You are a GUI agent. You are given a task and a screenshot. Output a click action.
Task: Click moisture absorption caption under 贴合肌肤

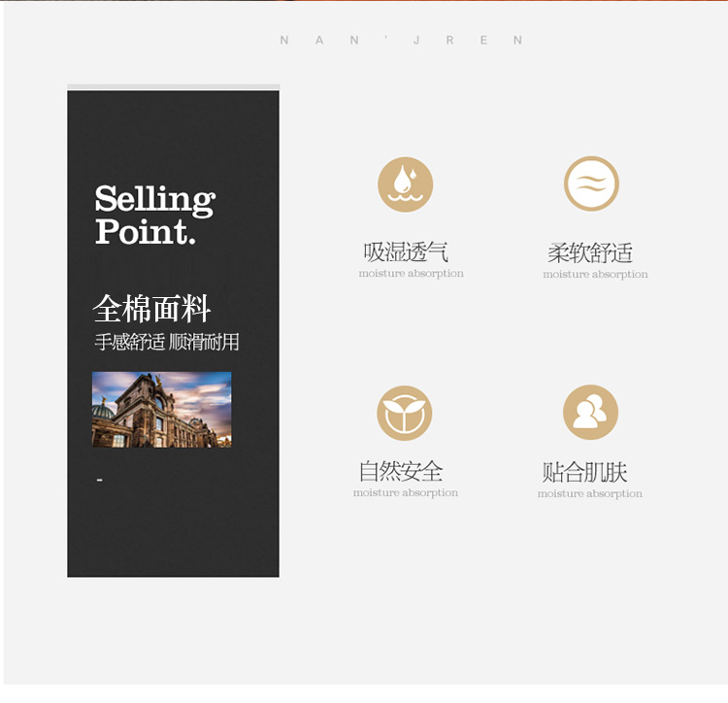point(589,493)
